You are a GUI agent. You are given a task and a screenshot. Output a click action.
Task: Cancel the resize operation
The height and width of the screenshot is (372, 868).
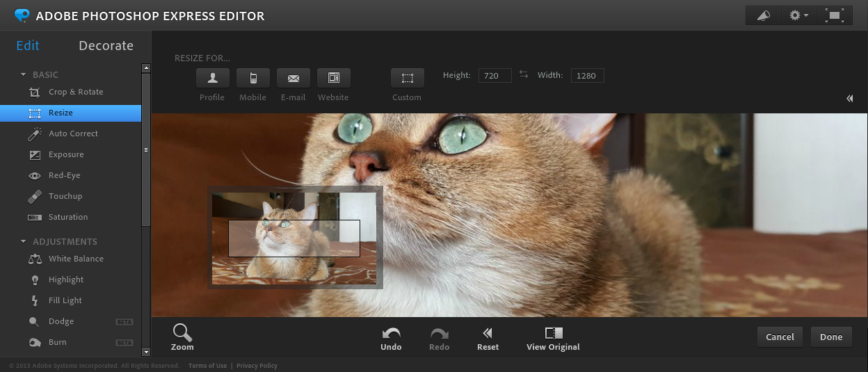click(780, 337)
